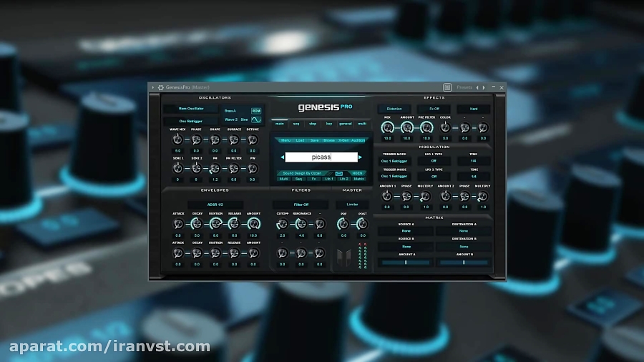Screen dimensions: 644x362
Task: Toggle the Seq indicator under preset name
Action: coord(298,179)
